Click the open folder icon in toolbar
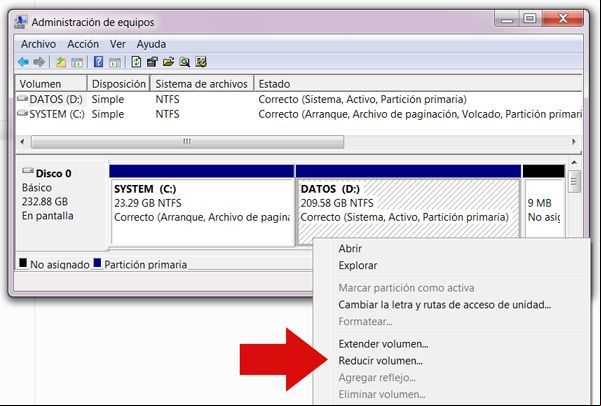Image resolution: width=601 pixels, height=406 pixels. click(x=168, y=62)
